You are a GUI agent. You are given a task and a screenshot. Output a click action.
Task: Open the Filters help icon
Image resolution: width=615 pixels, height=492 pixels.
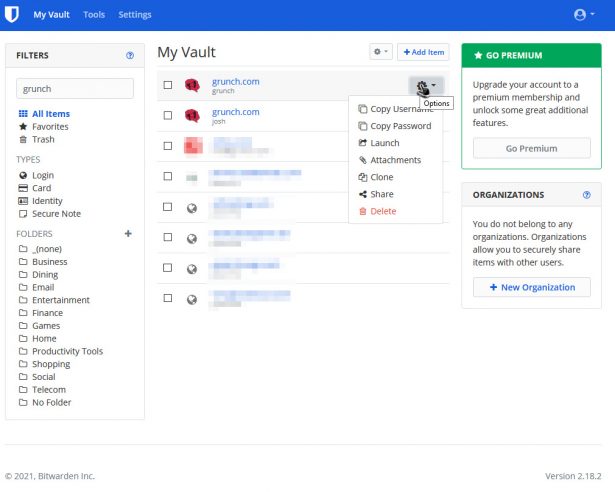tap(130, 55)
